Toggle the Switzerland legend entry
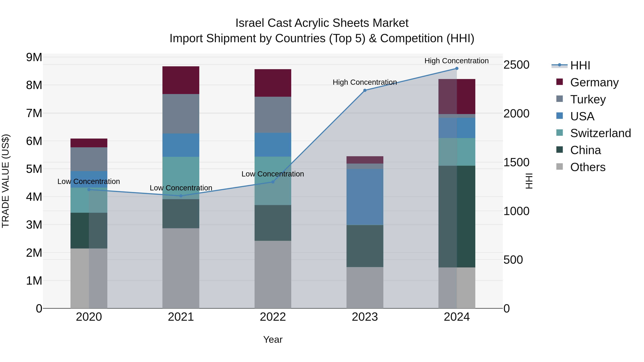 594,133
